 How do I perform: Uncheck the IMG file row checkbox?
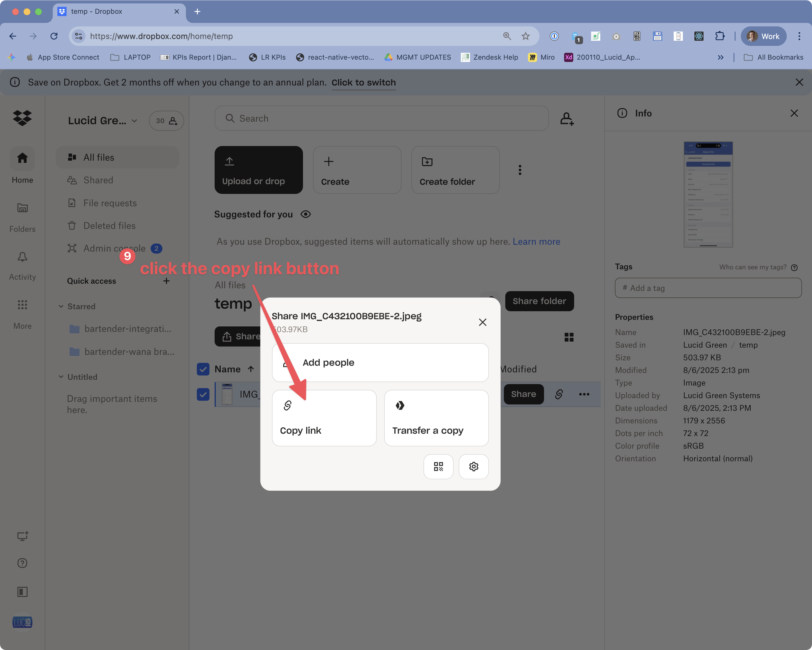[x=203, y=394]
